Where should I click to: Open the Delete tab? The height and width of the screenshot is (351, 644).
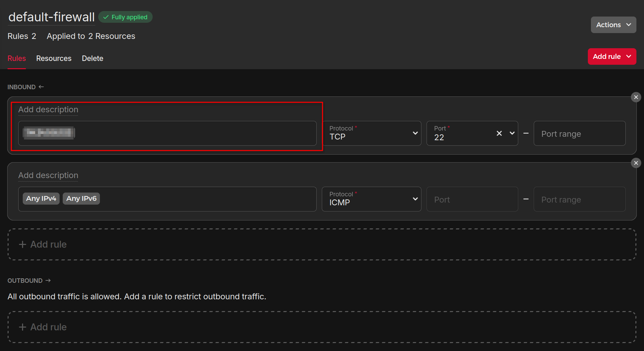92,59
